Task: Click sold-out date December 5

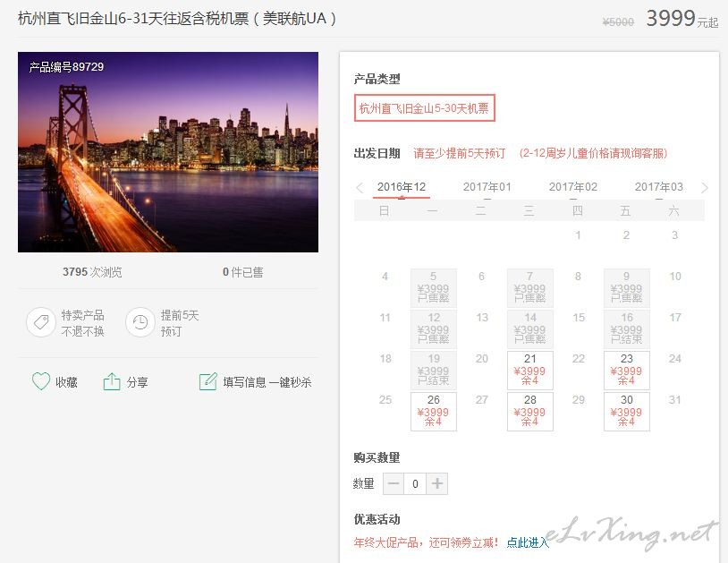Action: (433, 288)
